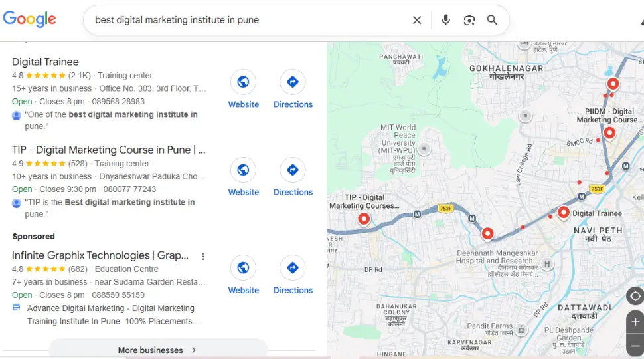This screenshot has height=359, width=644.
Task: Click Directions label for Infinite Graphix
Action: click(x=293, y=290)
